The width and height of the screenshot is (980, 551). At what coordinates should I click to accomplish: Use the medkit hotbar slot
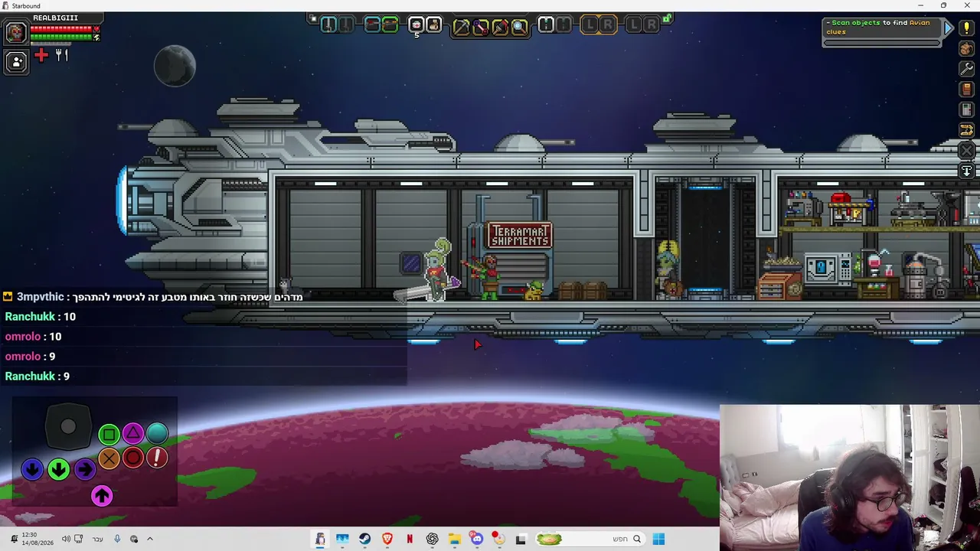[x=416, y=25]
